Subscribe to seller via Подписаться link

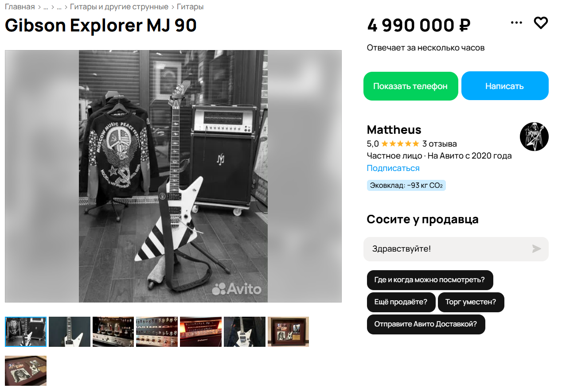click(393, 168)
